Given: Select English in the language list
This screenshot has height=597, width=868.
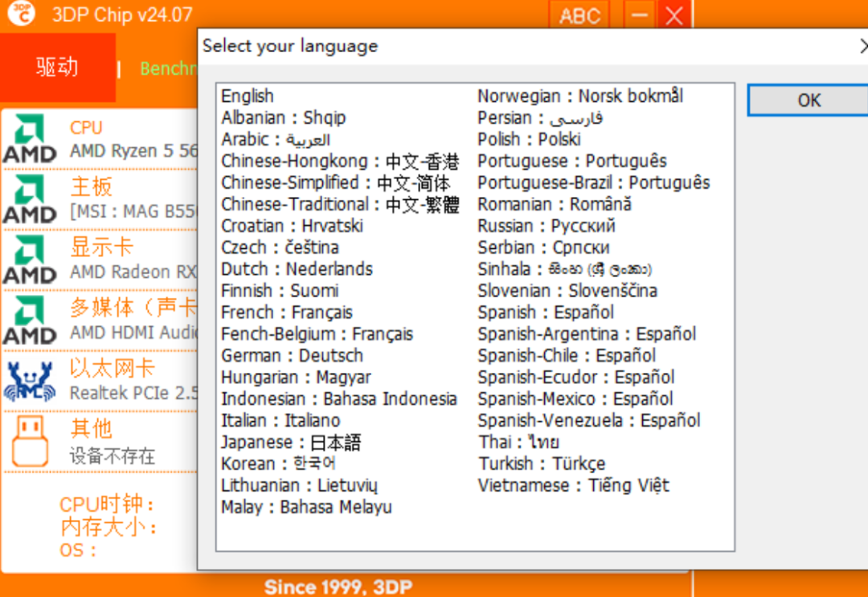Looking at the screenshot, I should point(248,96).
